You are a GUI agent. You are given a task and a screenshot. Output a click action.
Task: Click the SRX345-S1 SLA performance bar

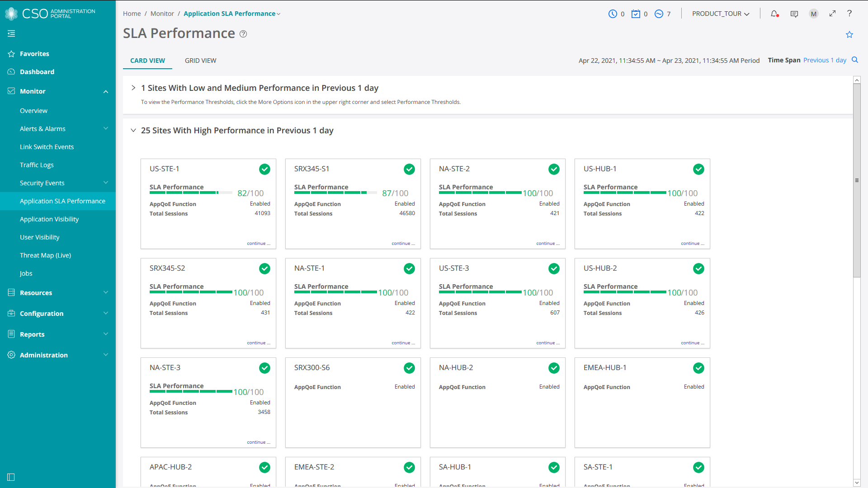point(335,193)
